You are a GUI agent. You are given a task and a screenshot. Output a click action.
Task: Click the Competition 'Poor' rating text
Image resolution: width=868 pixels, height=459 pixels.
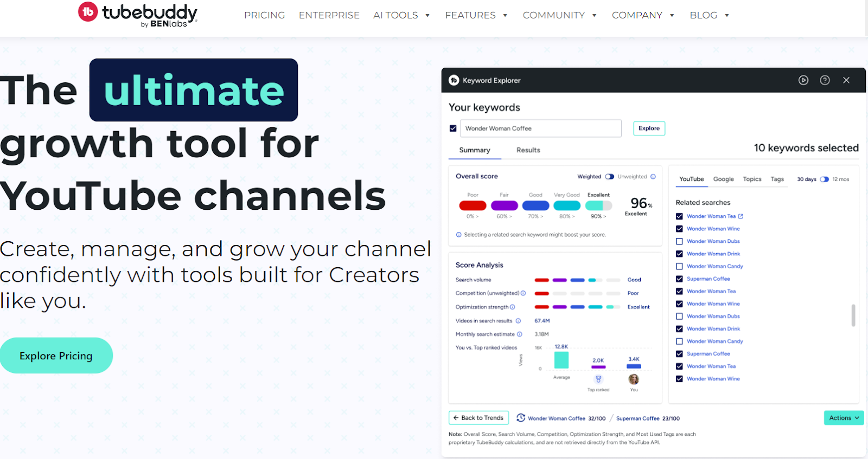point(633,293)
